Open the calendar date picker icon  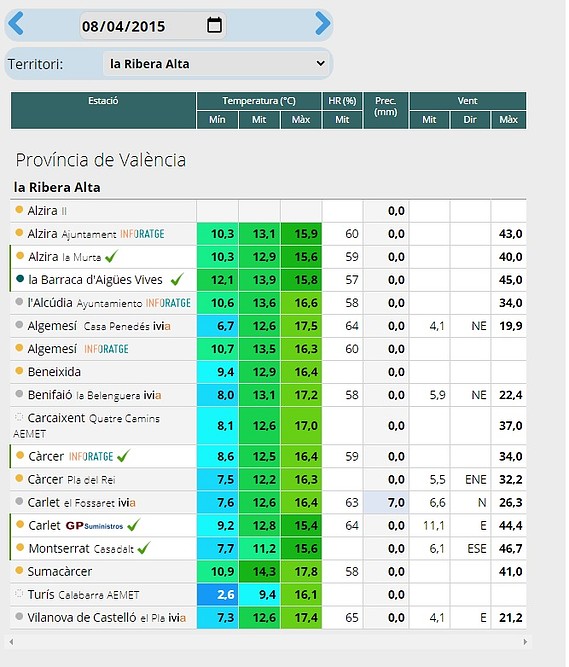(x=214, y=25)
